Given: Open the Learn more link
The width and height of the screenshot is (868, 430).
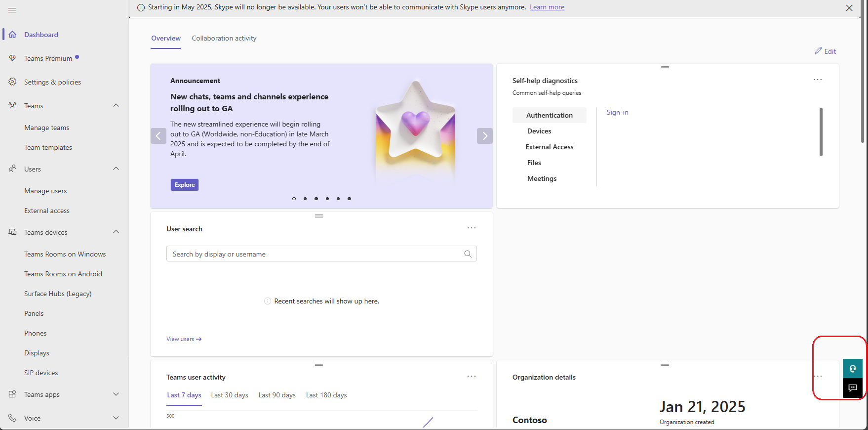Looking at the screenshot, I should point(547,7).
